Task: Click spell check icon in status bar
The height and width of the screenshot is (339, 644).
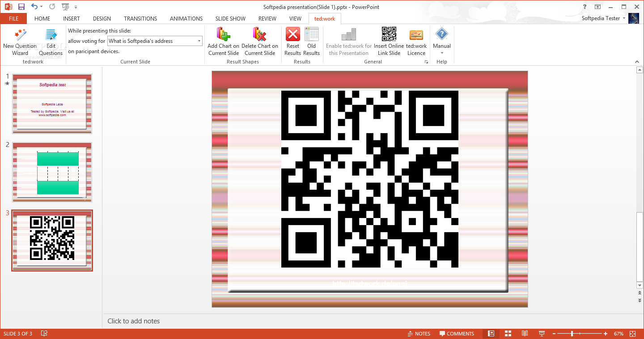Action: [44, 334]
